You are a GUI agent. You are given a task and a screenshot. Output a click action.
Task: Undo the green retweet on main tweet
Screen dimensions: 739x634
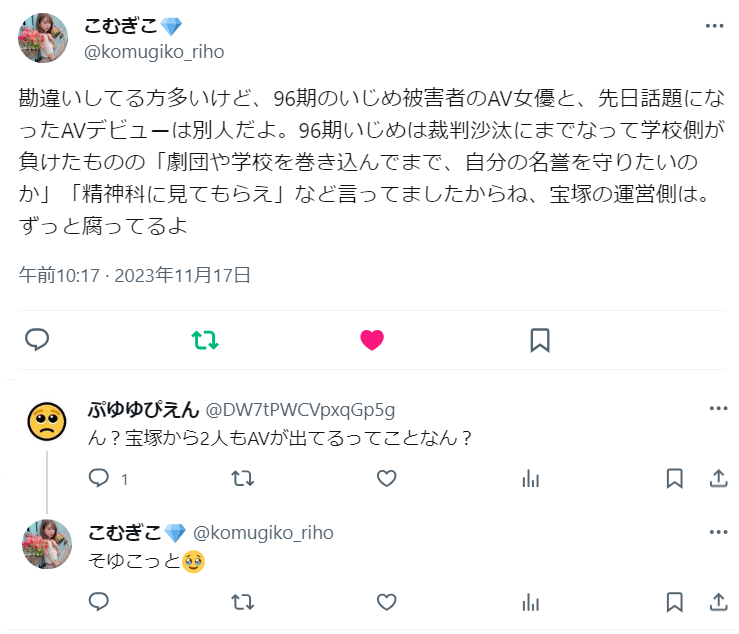[x=205, y=340]
